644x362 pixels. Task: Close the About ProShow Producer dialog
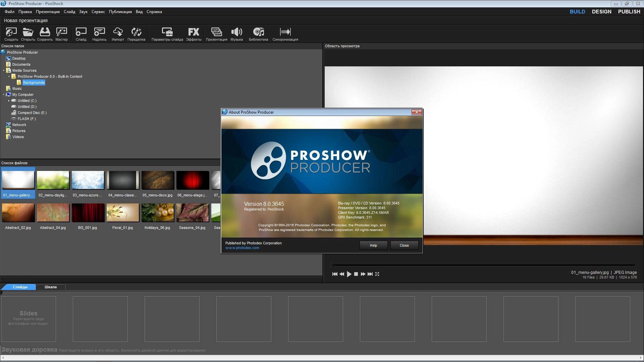[x=416, y=112]
